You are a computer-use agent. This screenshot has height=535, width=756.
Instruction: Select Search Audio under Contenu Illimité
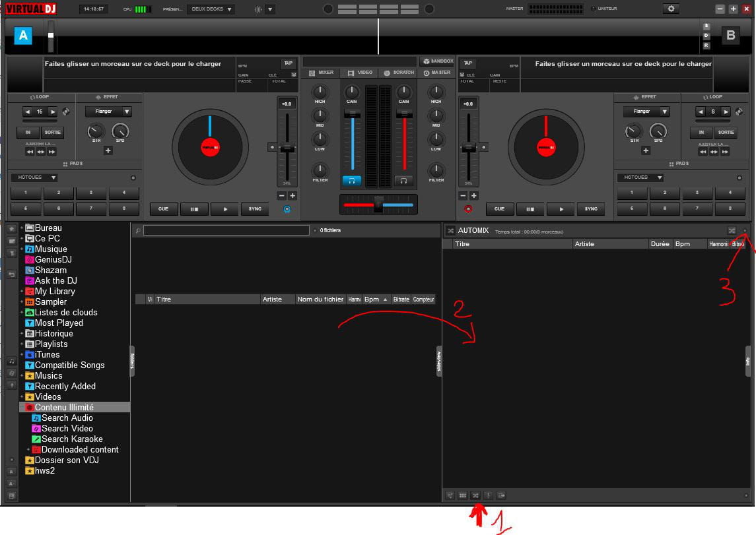62,418
